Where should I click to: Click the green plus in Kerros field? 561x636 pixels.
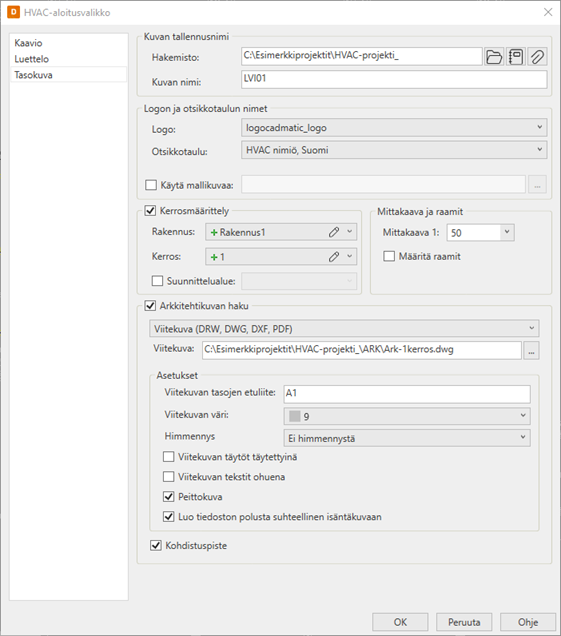pyautogui.click(x=214, y=257)
